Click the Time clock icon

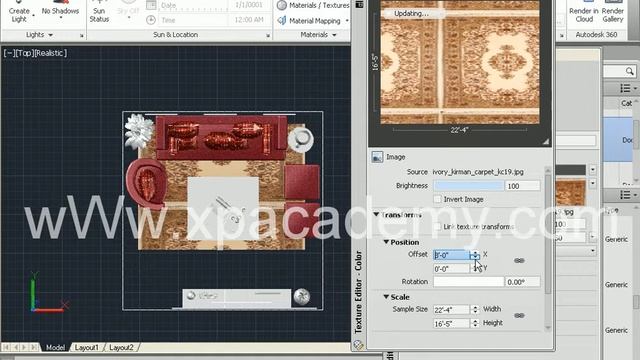[x=151, y=20]
